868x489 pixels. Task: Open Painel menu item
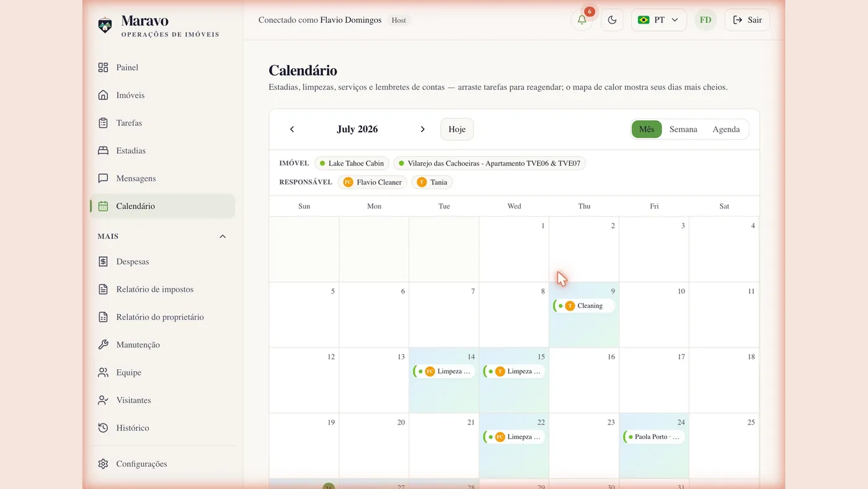tap(162, 68)
